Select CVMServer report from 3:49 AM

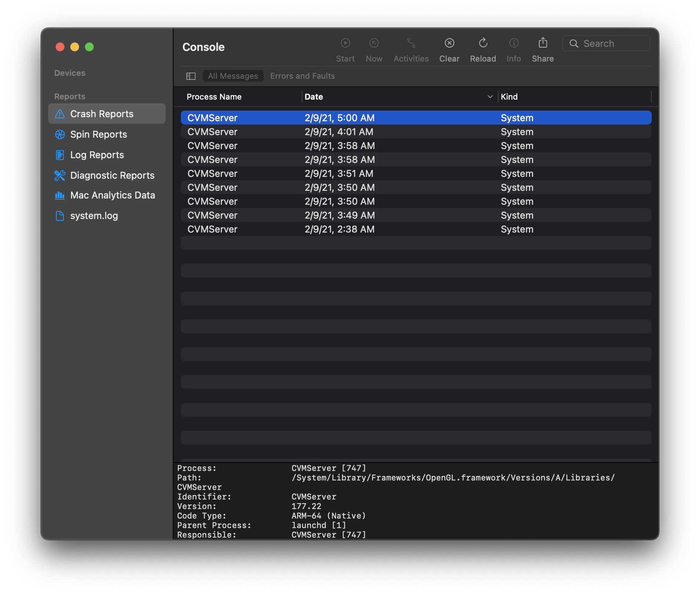(x=416, y=215)
